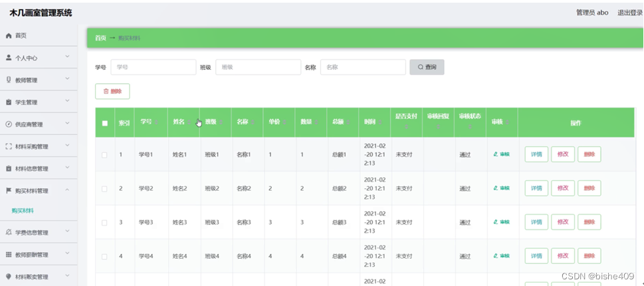Click the person icon for 个人中心
Image resolution: width=644 pixels, height=286 pixels.
point(8,58)
